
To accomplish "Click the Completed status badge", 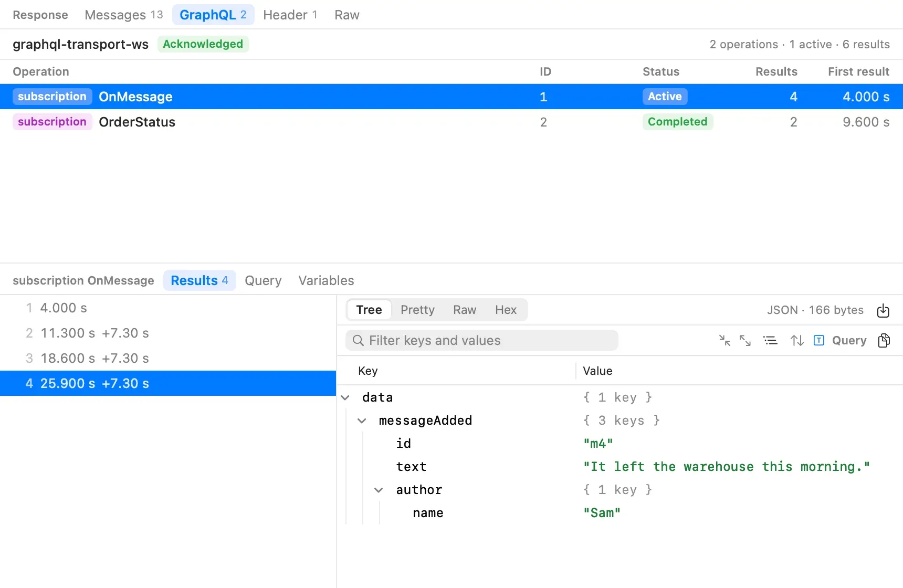I will click(x=677, y=122).
